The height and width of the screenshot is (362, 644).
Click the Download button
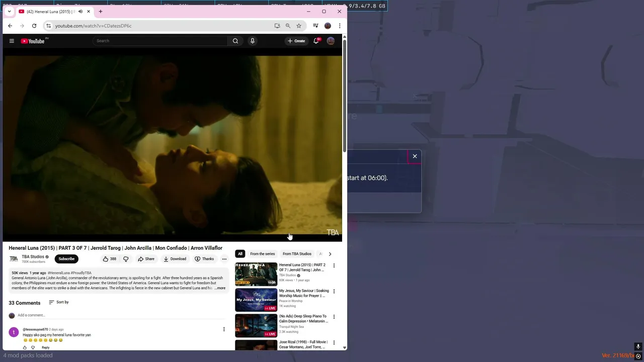[x=175, y=259]
